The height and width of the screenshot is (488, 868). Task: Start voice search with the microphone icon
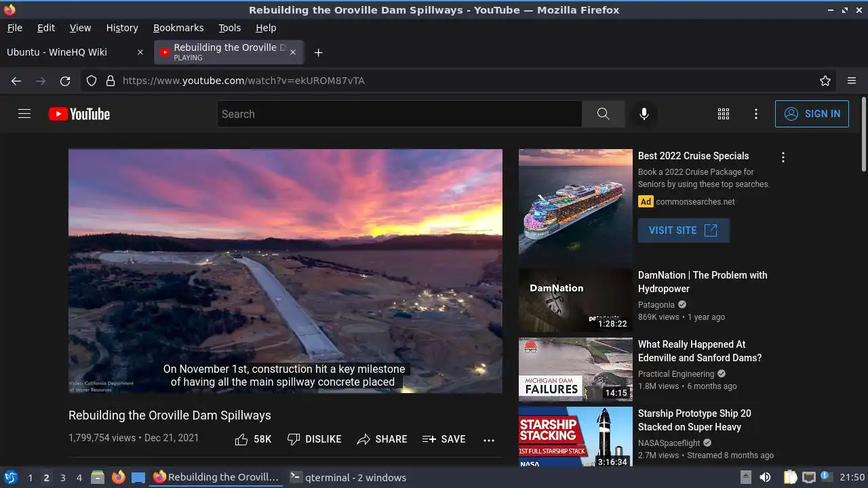pyautogui.click(x=644, y=114)
